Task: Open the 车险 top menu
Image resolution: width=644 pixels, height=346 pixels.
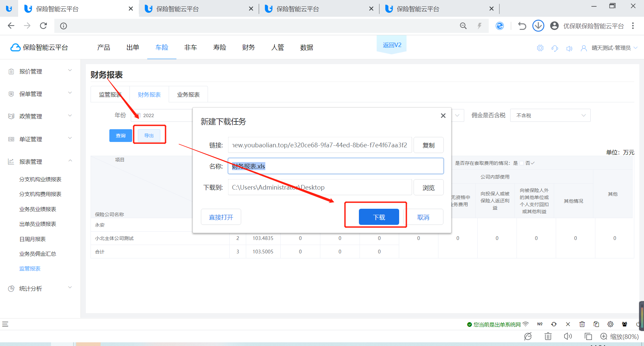Action: coord(162,47)
